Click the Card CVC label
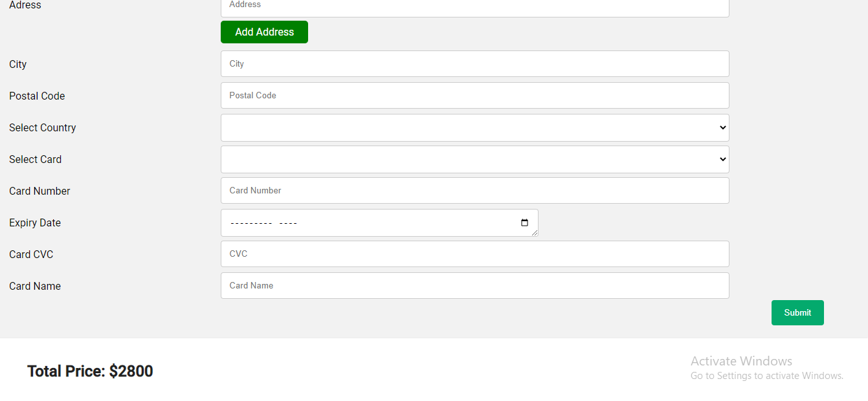This screenshot has height=401, width=868. coord(31,254)
